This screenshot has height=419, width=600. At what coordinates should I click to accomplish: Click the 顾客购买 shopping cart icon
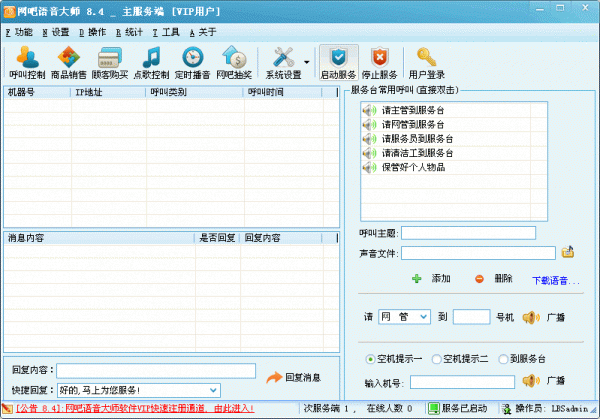[x=110, y=62]
